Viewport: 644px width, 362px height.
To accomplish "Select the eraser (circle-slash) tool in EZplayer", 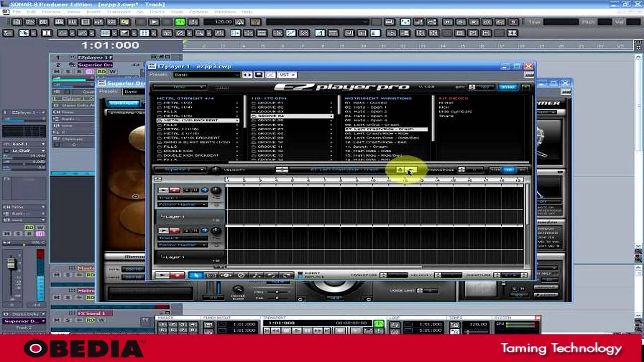I will tap(241, 275).
